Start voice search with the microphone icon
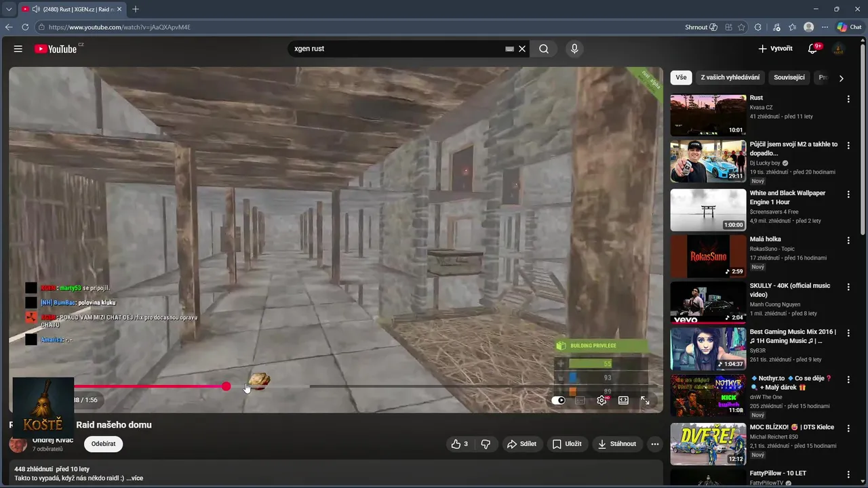The height and width of the screenshot is (488, 868). click(574, 49)
